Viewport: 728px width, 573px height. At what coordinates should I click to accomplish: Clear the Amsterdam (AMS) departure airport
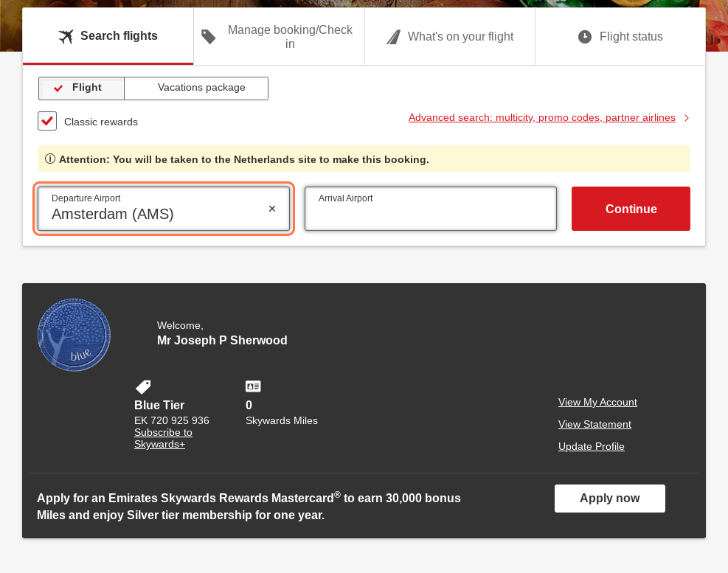click(x=272, y=209)
